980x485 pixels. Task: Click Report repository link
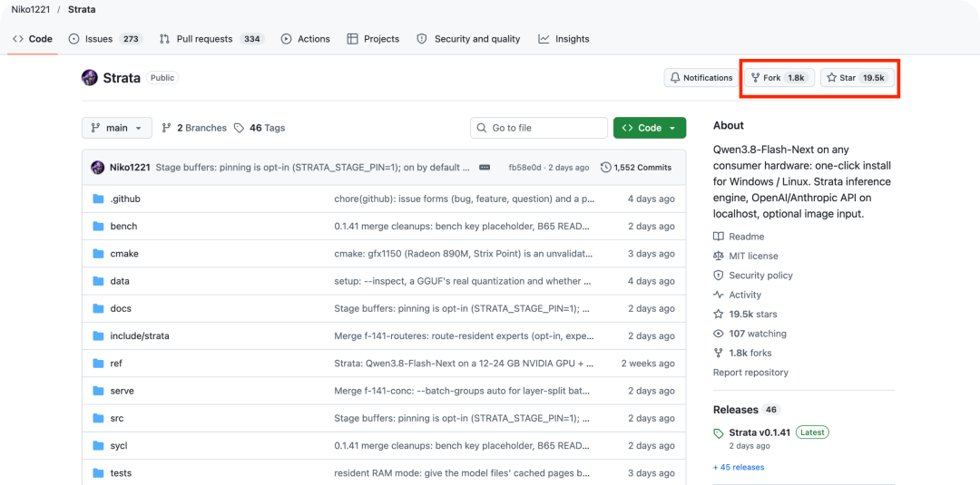[750, 372]
